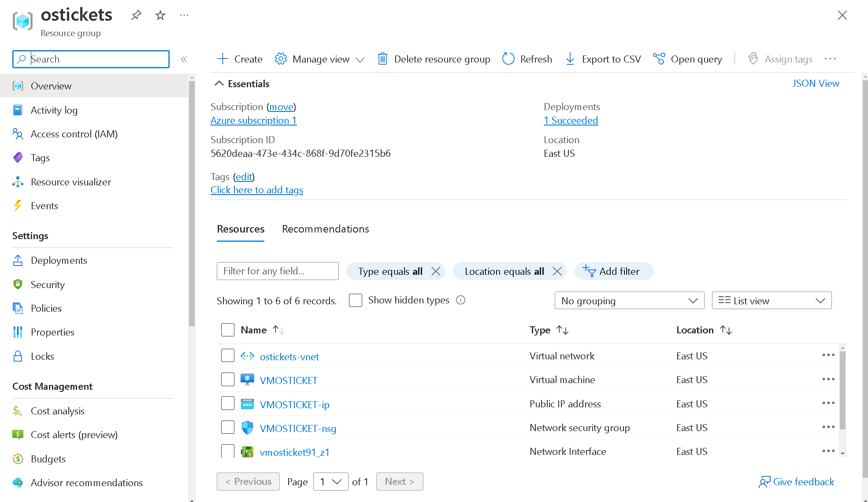
Task: Select the VMOSTICKET virtual machine checkbox
Action: (x=227, y=380)
